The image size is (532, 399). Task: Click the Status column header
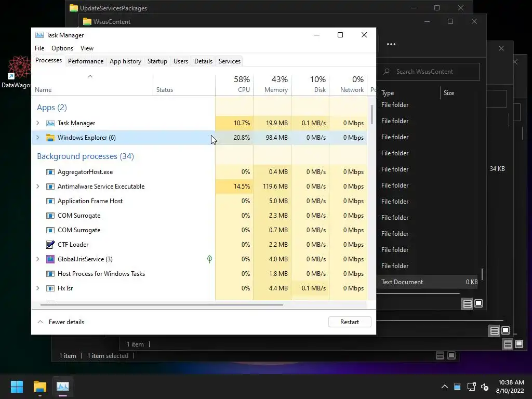coord(184,84)
